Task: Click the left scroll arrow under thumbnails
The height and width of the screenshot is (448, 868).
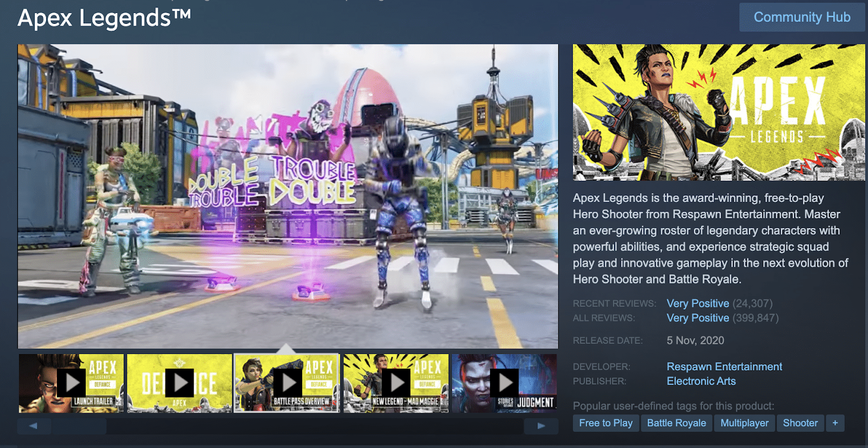Action: (x=34, y=426)
